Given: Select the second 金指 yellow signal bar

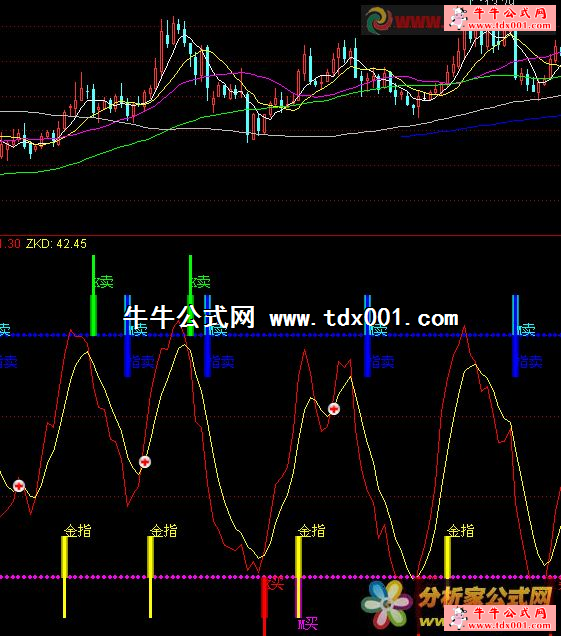Looking at the screenshot, I should (150, 577).
